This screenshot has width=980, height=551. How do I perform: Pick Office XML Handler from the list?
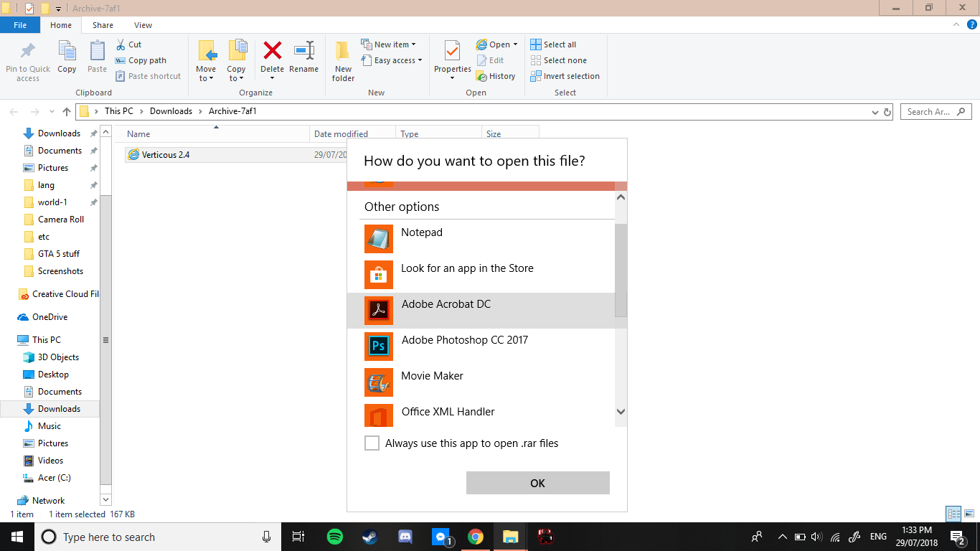click(481, 414)
